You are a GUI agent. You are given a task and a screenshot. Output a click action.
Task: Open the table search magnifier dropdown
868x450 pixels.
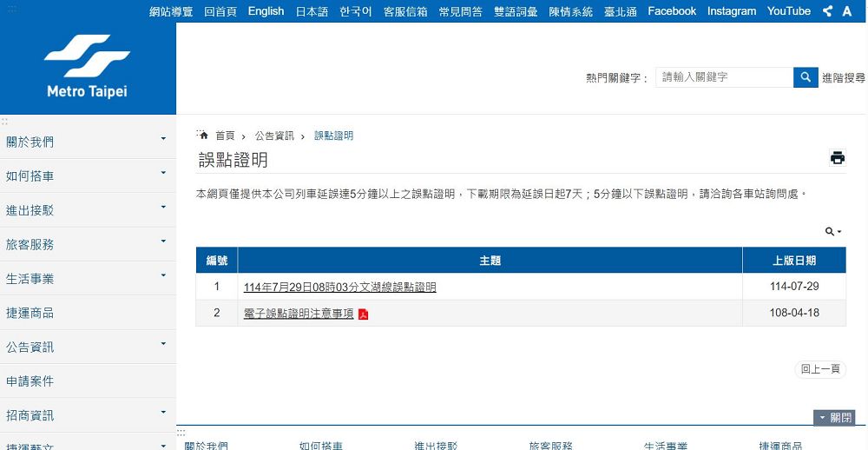tap(832, 232)
